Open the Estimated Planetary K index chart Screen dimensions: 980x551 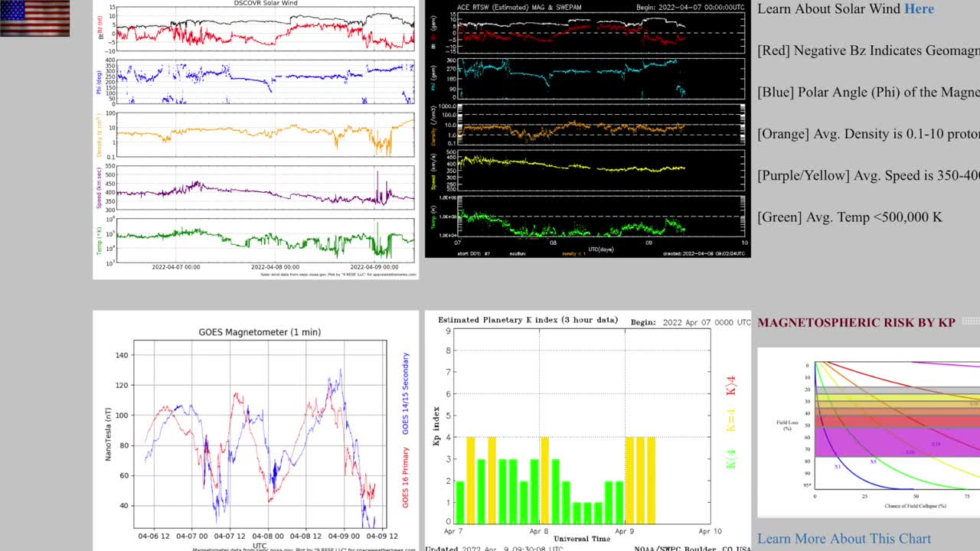tap(588, 430)
